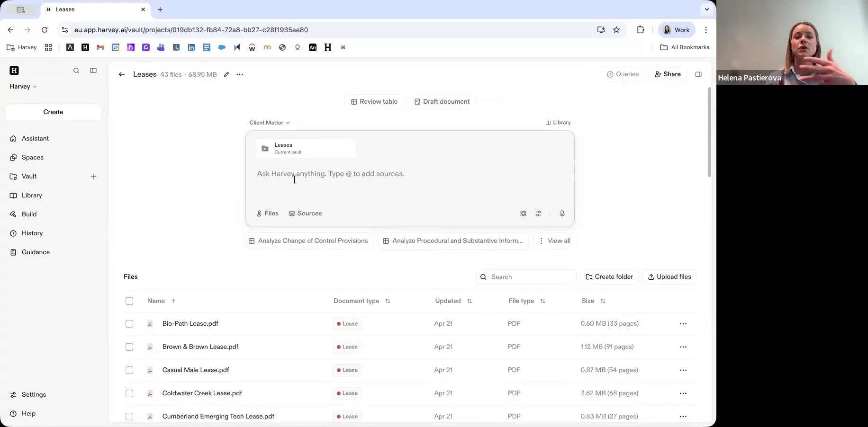Tick the Brown & Brown Lease.pdf checkbox
868x427 pixels.
pyautogui.click(x=129, y=347)
